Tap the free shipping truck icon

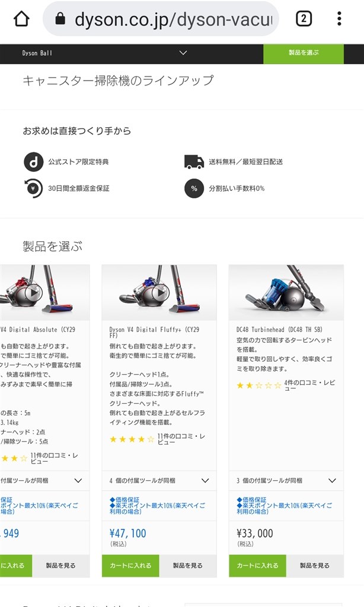coord(194,162)
